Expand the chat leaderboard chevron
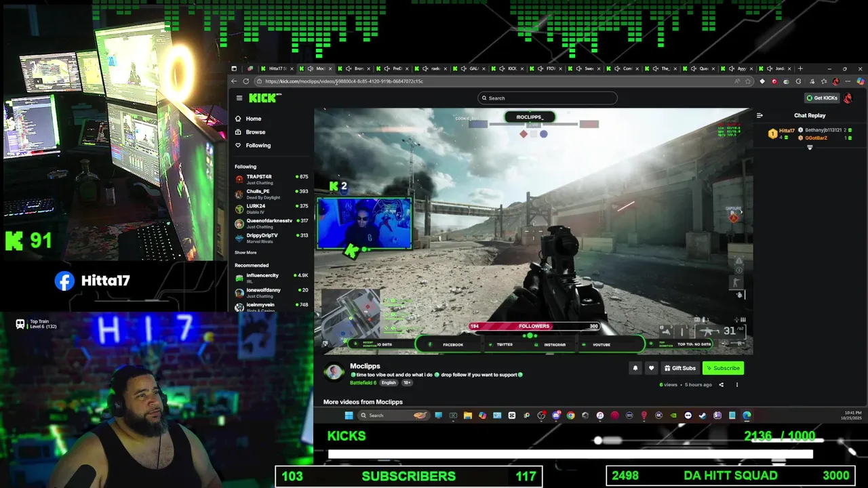868x488 pixels. 810,147
